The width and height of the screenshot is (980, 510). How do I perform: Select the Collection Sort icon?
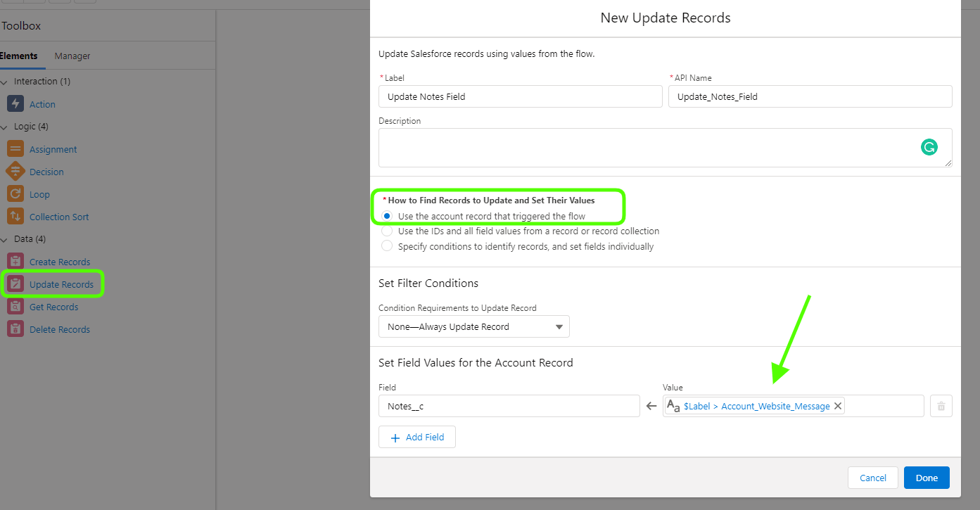tap(15, 216)
